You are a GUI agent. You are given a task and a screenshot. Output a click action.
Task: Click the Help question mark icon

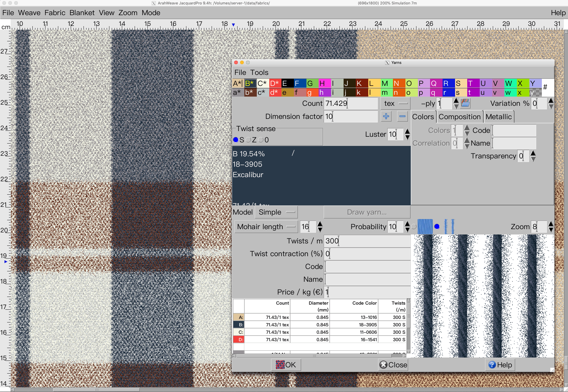tap(492, 365)
